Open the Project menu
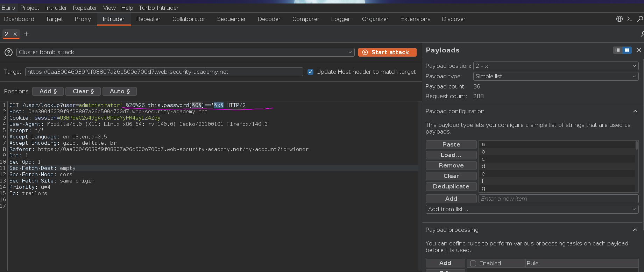Screen dimensions: 644x272 30,8
